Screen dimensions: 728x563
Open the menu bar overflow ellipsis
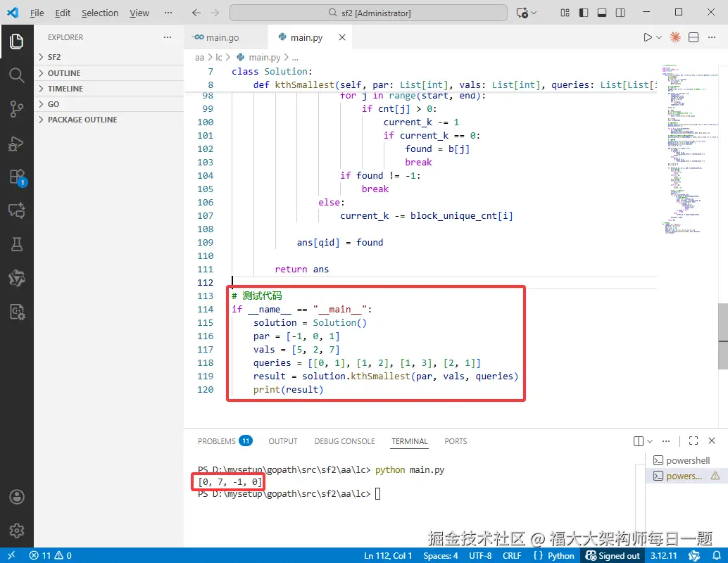(x=168, y=13)
